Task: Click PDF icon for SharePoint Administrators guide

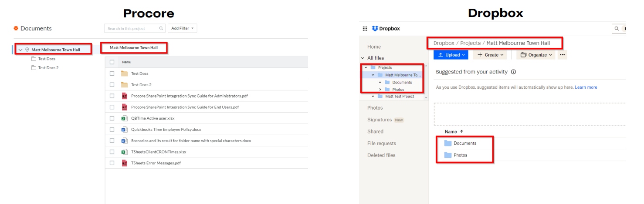Action: (x=124, y=96)
